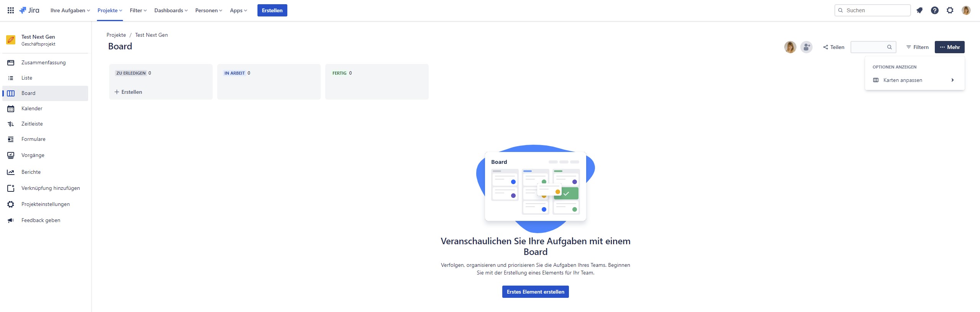
Task: Click the Filtern button on board
Action: [x=918, y=47]
